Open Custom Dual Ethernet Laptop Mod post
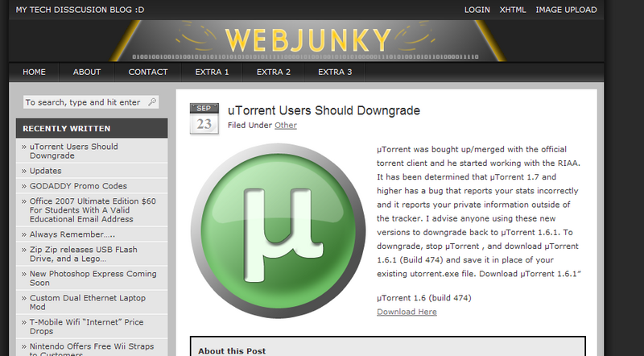The image size is (644, 356). 87,302
